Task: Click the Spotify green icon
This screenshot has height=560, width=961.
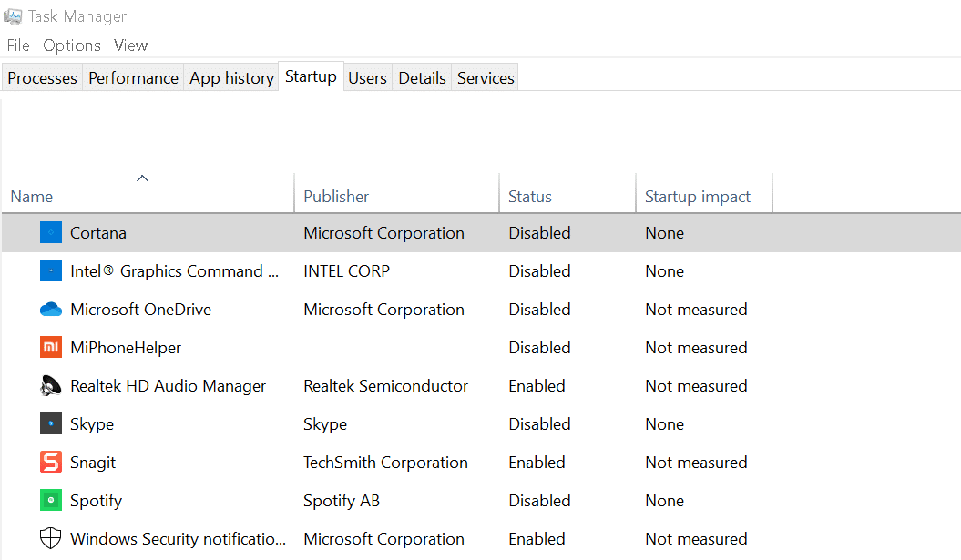Action: pyautogui.click(x=51, y=501)
